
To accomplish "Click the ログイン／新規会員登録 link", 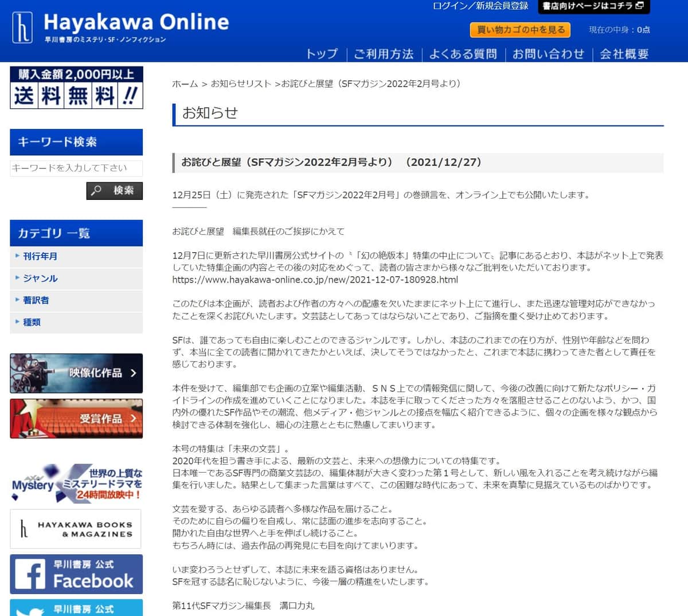I will (x=480, y=6).
